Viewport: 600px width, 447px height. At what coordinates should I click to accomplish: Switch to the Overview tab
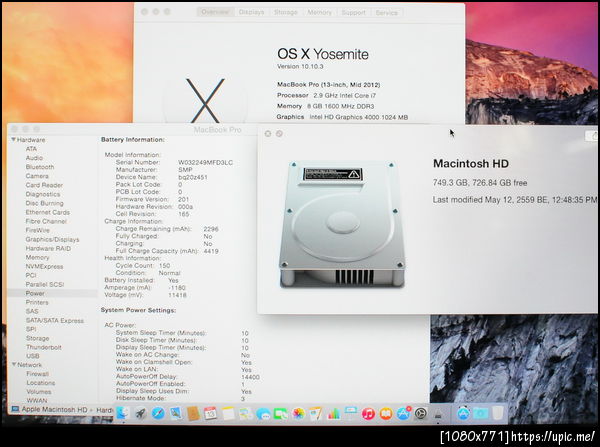[215, 12]
